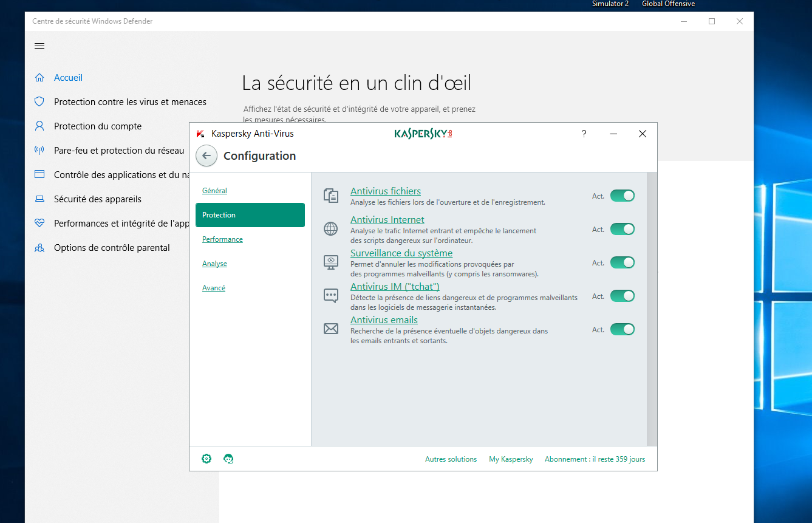This screenshot has height=523, width=812.
Task: Open Kaspersky settings gear icon
Action: [206, 459]
